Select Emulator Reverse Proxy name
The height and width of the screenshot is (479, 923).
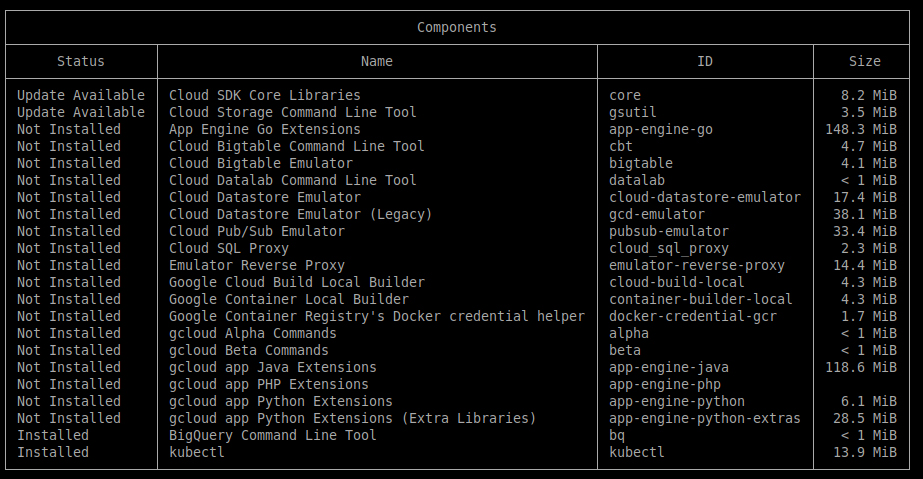(256, 265)
